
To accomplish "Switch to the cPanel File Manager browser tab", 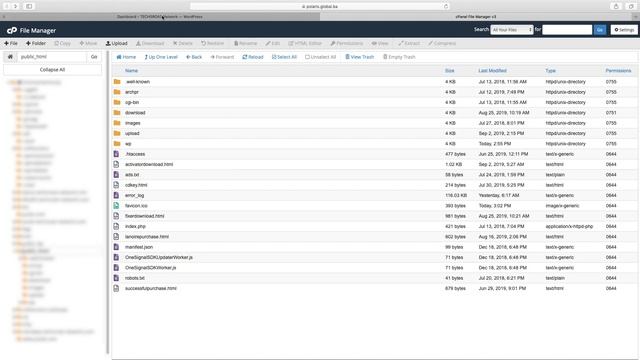I will click(476, 17).
